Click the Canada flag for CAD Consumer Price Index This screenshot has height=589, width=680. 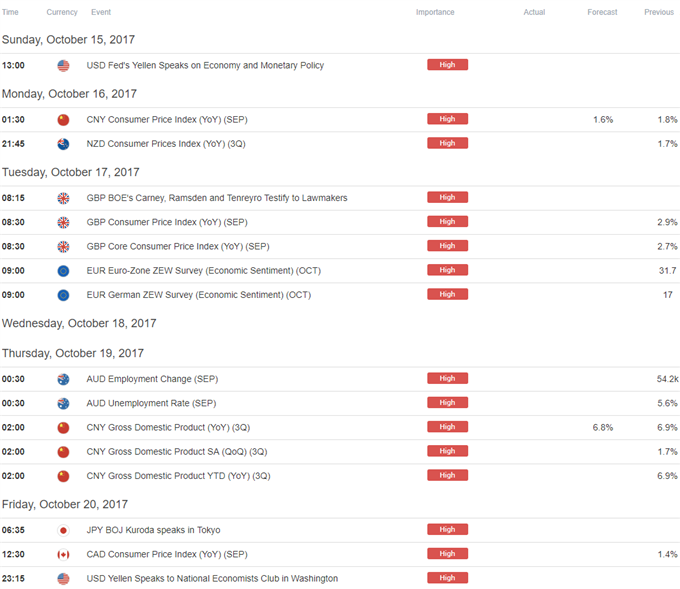tap(63, 555)
